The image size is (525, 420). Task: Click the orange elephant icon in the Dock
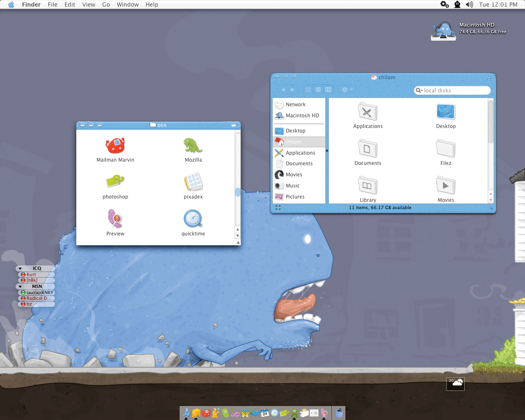point(196,413)
